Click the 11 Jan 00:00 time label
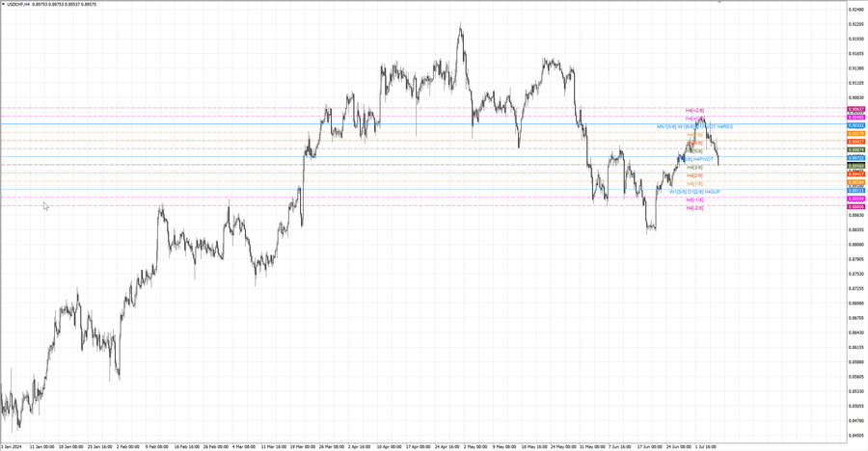Viewport: 868px width, 451px height. point(42,446)
